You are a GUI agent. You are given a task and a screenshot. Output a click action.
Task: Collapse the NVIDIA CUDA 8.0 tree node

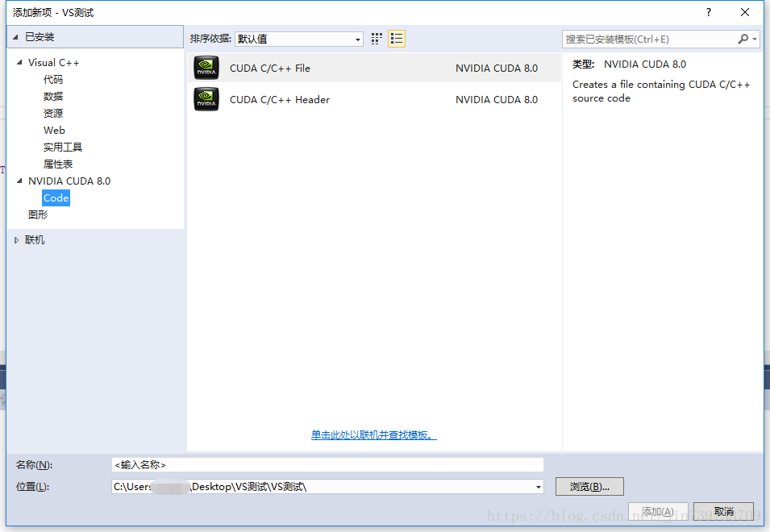tap(19, 181)
